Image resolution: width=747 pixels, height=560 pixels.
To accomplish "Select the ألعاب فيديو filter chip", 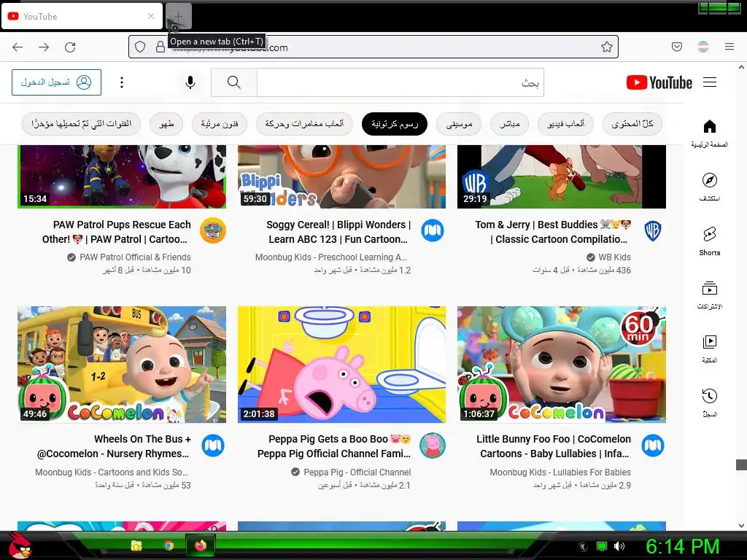I will point(565,124).
